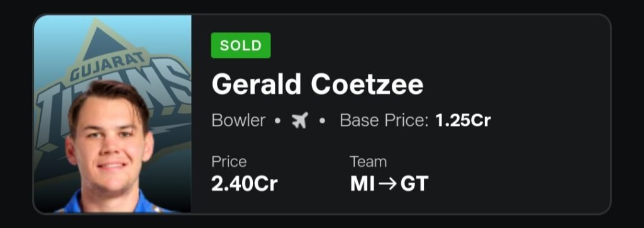The width and height of the screenshot is (644, 228).
Task: Click the MI team abbreviation
Action: (362, 184)
